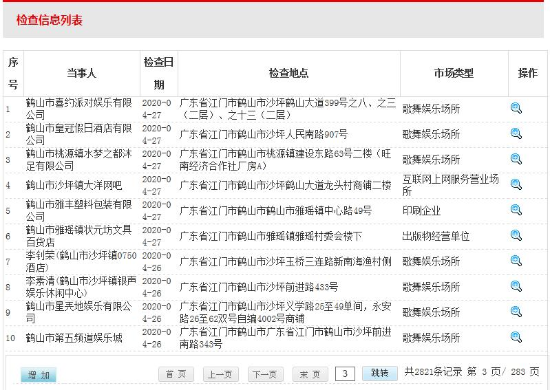
Task: Open details for 鹤山市喜约派对娱乐有限公司 row
Action: (516, 108)
